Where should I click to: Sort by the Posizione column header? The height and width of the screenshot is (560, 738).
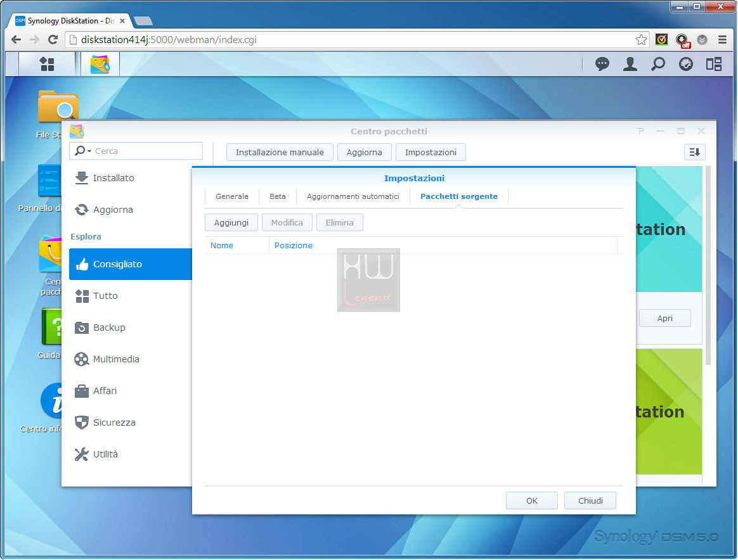pyautogui.click(x=443, y=245)
